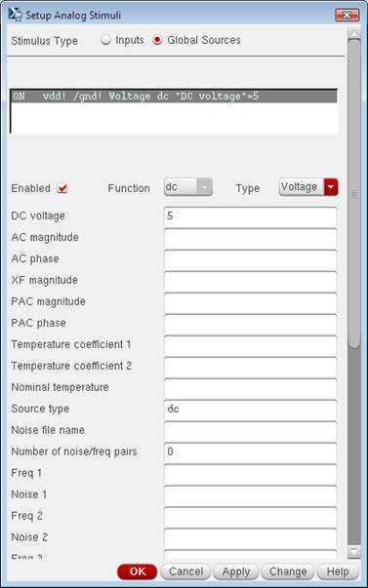This screenshot has height=588, width=368.
Task: Open Help for analog stimuli
Action: (x=338, y=571)
